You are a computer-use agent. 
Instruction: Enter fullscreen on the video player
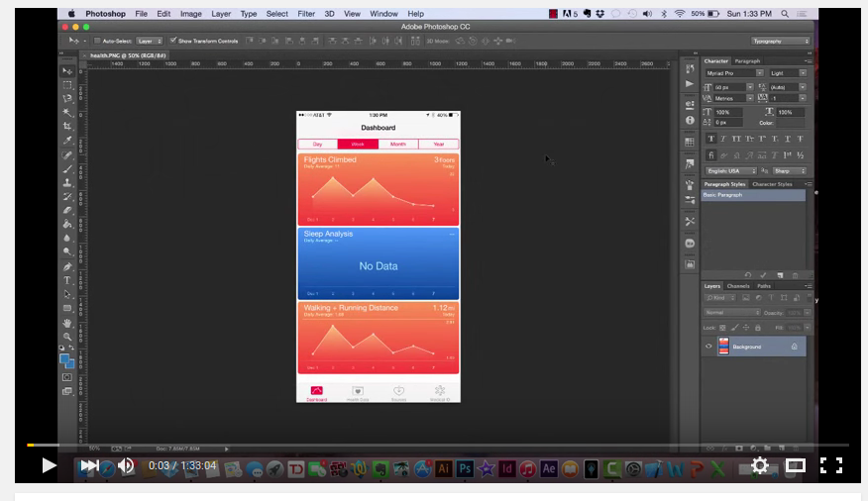(831, 465)
